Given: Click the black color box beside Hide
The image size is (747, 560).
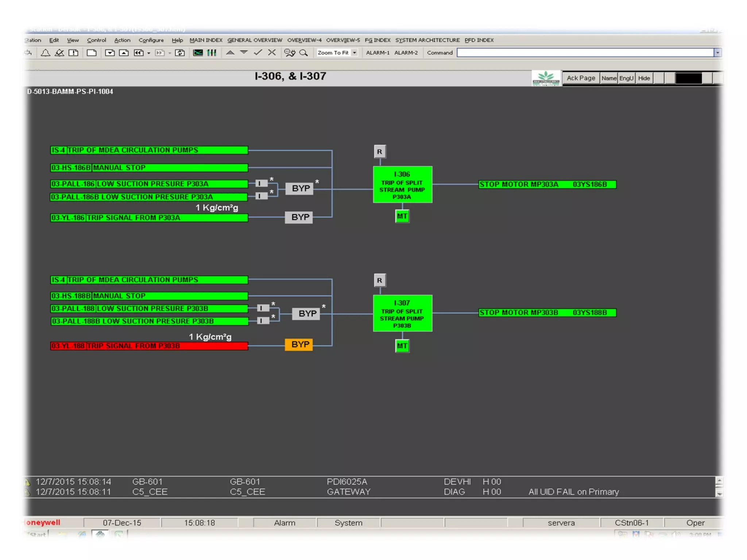Looking at the screenshot, I should [x=688, y=78].
